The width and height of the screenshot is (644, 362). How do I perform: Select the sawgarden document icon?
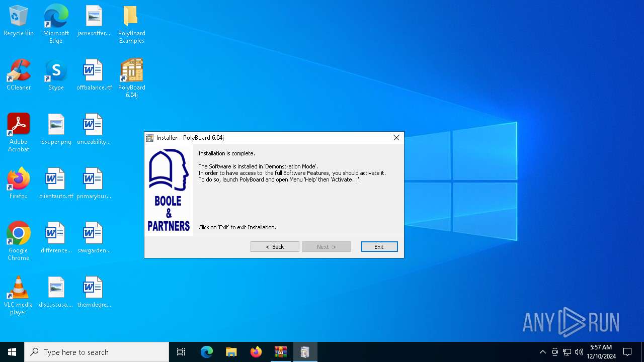pos(94,238)
